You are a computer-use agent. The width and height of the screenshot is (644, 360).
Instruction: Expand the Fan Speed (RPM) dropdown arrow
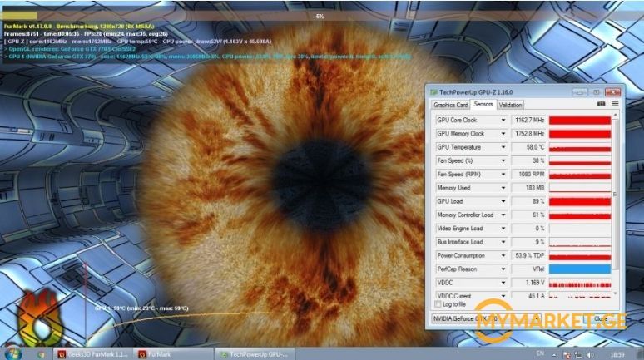point(503,174)
